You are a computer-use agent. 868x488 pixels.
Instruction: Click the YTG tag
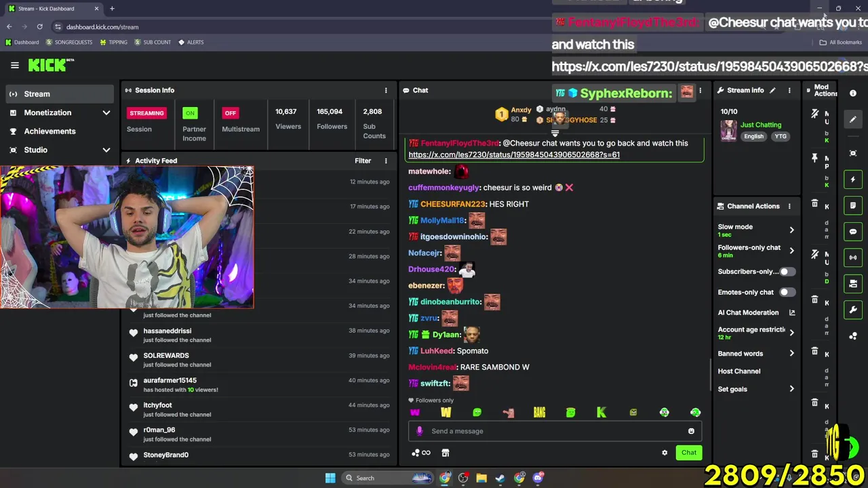781,136
